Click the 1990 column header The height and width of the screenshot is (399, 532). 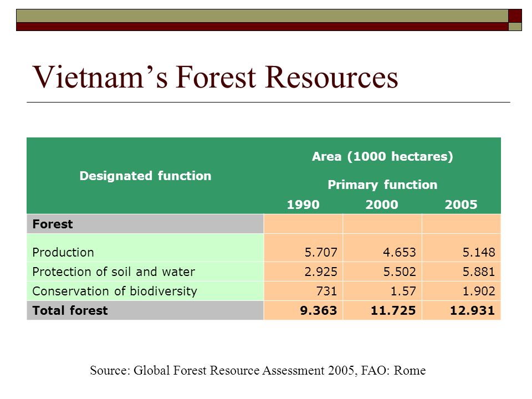coord(303,204)
